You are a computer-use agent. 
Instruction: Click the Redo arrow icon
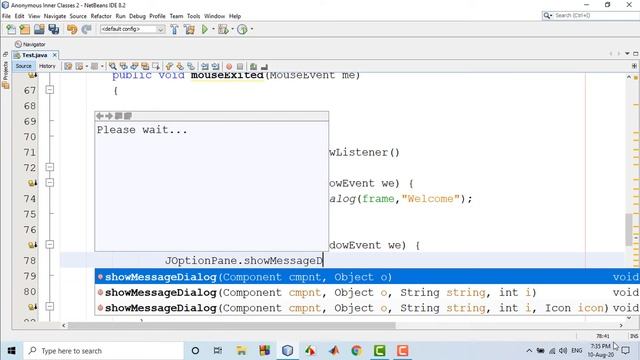(86, 29)
